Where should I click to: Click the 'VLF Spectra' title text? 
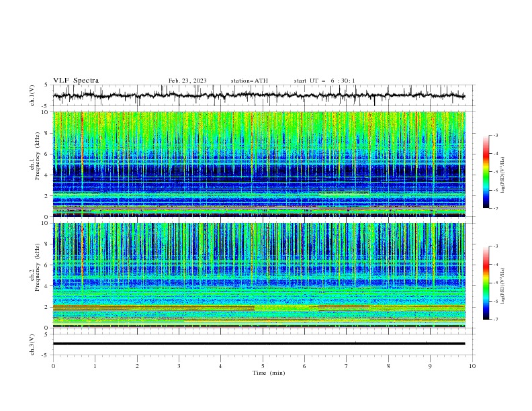76,81
